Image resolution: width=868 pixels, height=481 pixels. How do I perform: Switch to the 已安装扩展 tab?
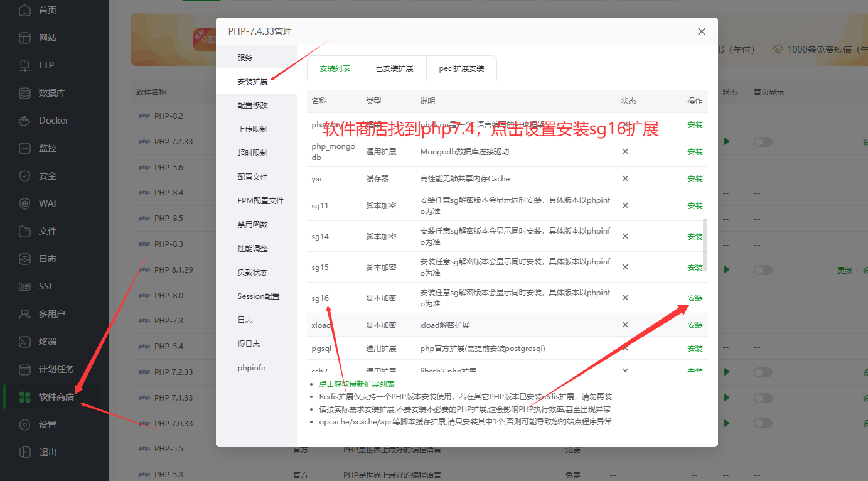click(394, 67)
